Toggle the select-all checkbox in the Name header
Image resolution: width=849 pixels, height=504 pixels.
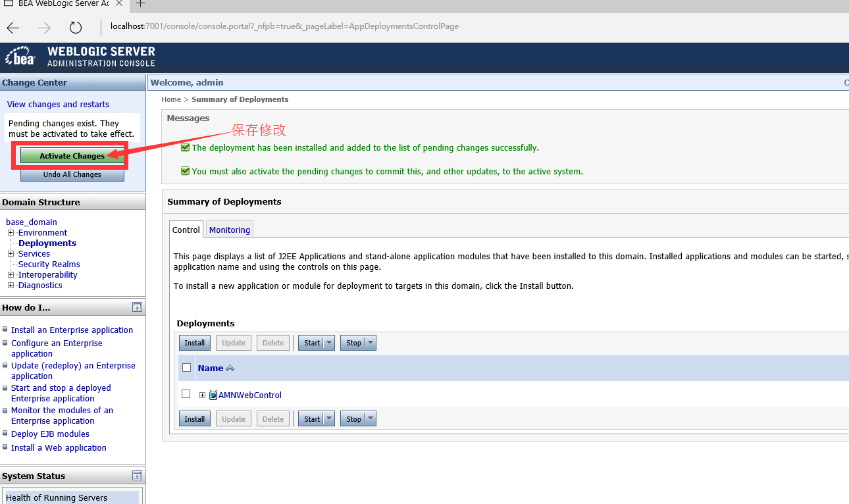[186, 368]
